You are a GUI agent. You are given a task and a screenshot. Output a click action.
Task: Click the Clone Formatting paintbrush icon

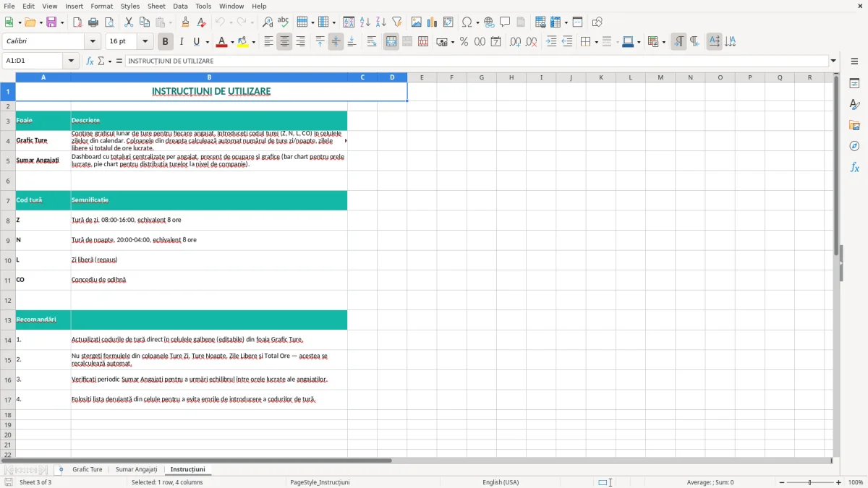click(x=186, y=22)
